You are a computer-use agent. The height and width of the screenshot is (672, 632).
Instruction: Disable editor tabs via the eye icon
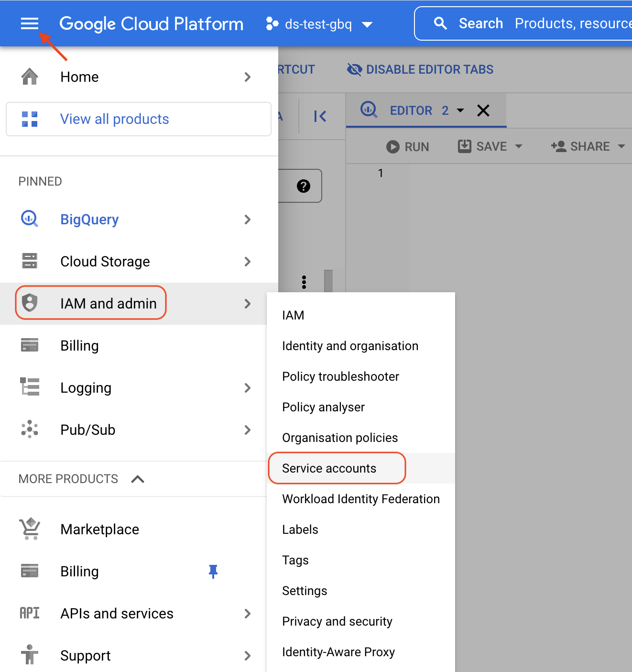[354, 70]
